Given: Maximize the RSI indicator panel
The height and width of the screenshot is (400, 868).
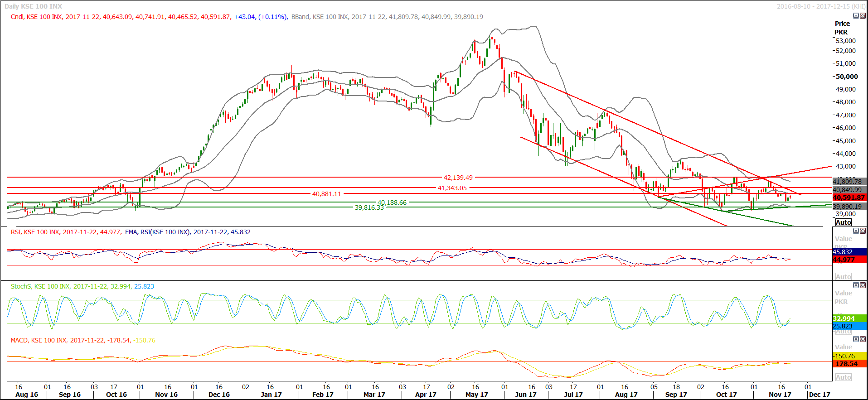Looking at the screenshot, I should (x=856, y=231).
